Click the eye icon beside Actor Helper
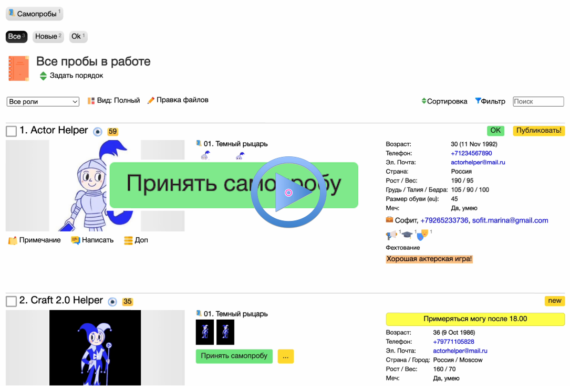Image resolution: width=570 pixels, height=392 pixels. click(97, 131)
